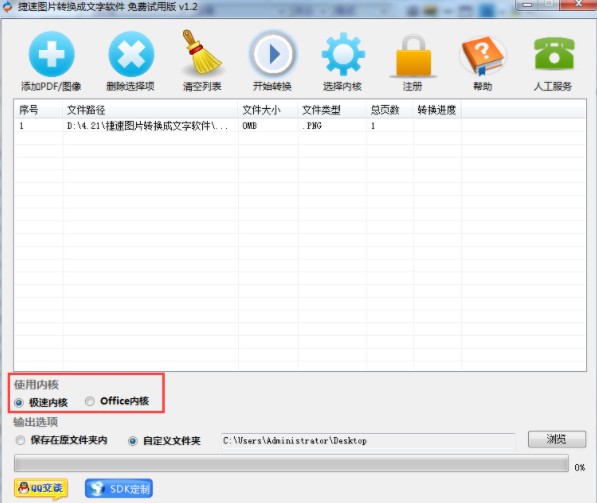Click the 添加PDF/图像 plus icon
The width and height of the screenshot is (597, 503).
(51, 54)
